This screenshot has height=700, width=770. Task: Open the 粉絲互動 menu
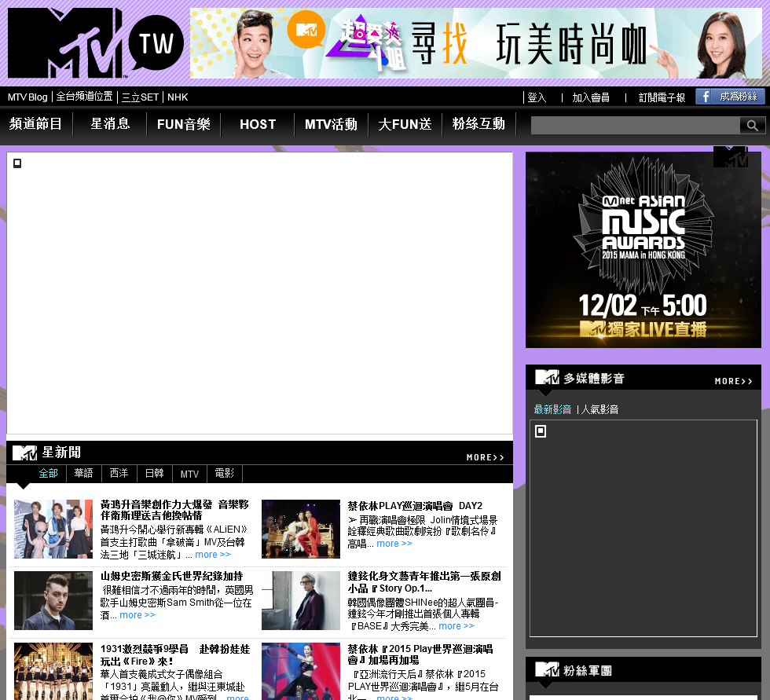pyautogui.click(x=478, y=123)
